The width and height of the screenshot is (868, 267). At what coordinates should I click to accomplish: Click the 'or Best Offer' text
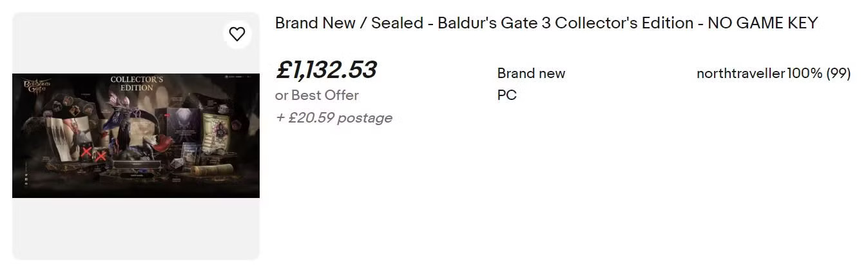point(316,95)
